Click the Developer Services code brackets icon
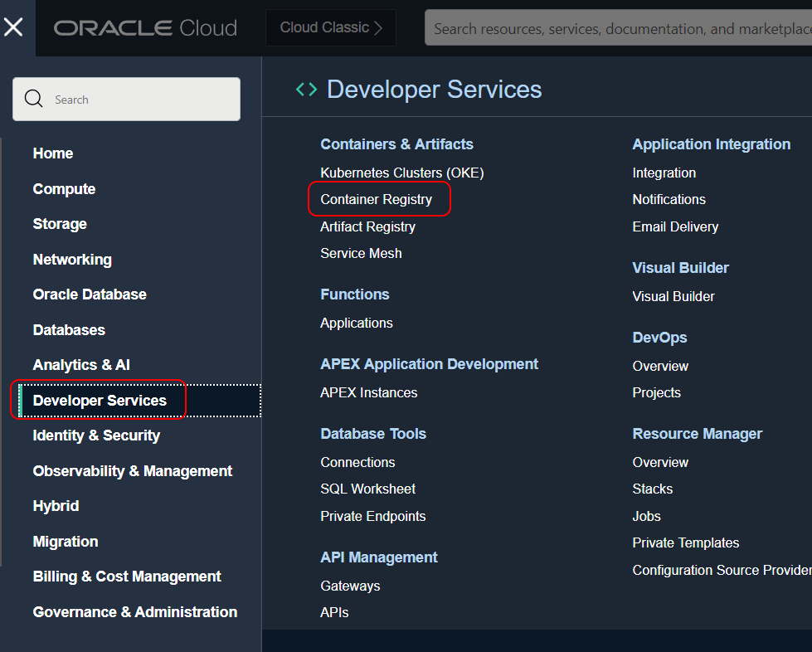Image resolution: width=812 pixels, height=652 pixels. click(306, 90)
